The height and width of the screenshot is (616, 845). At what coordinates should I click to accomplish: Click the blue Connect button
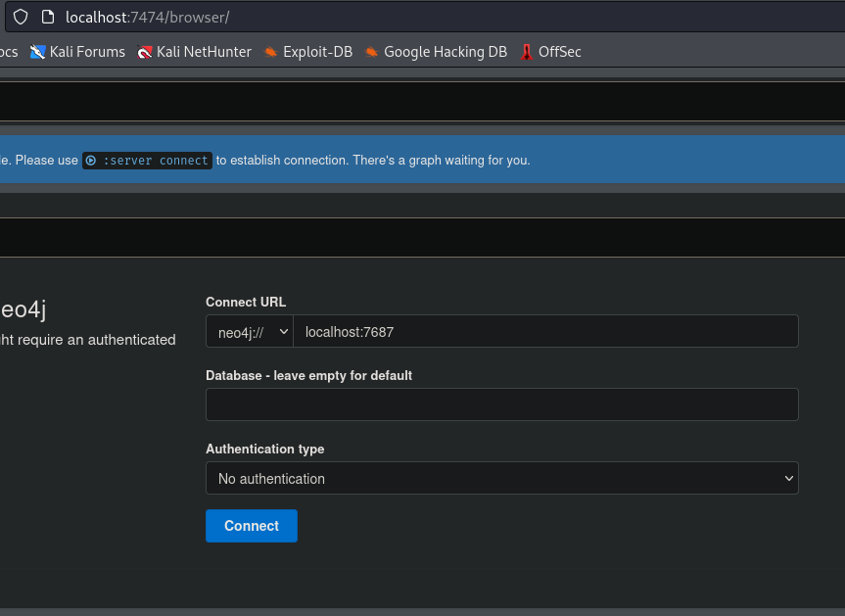pyautogui.click(x=251, y=526)
